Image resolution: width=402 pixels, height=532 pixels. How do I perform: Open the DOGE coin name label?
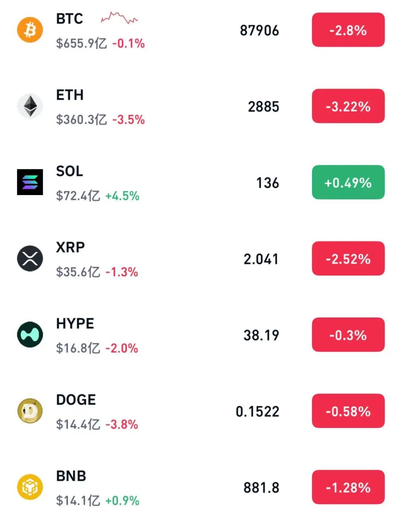click(x=76, y=399)
